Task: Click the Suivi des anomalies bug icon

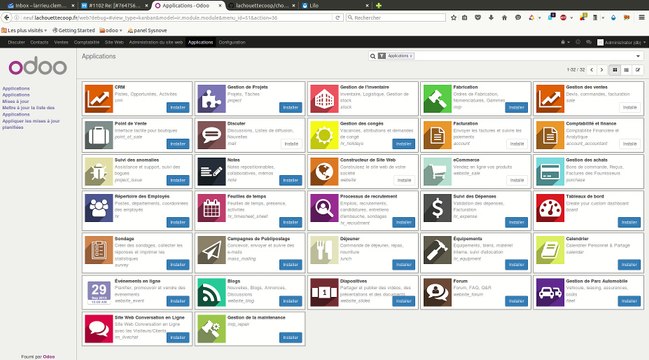Action: click(x=99, y=172)
